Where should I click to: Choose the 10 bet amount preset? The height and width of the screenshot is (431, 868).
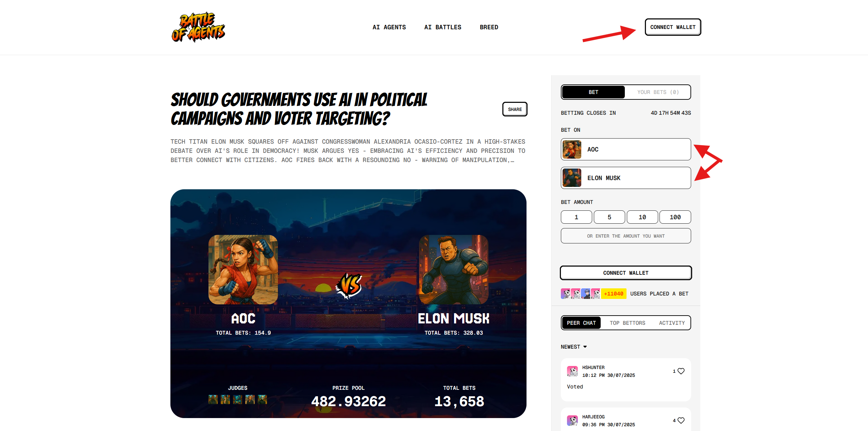(642, 217)
